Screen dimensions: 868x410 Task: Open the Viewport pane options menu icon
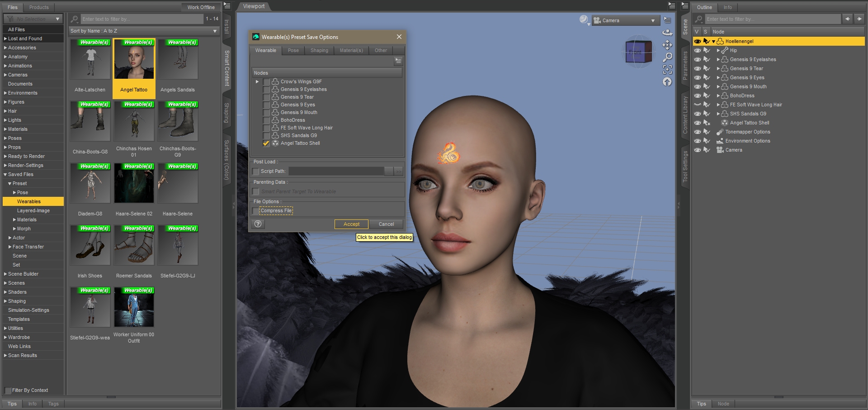click(x=671, y=6)
